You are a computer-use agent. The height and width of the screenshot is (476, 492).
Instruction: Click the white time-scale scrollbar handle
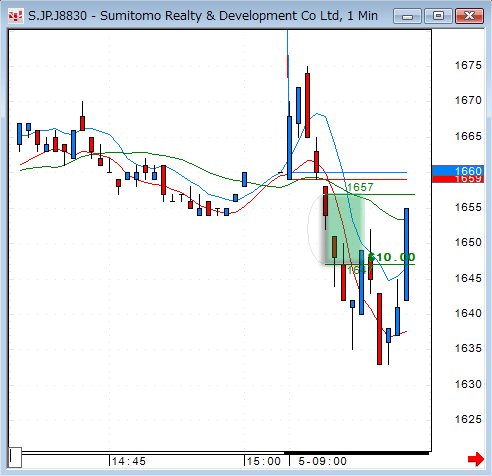point(15,457)
